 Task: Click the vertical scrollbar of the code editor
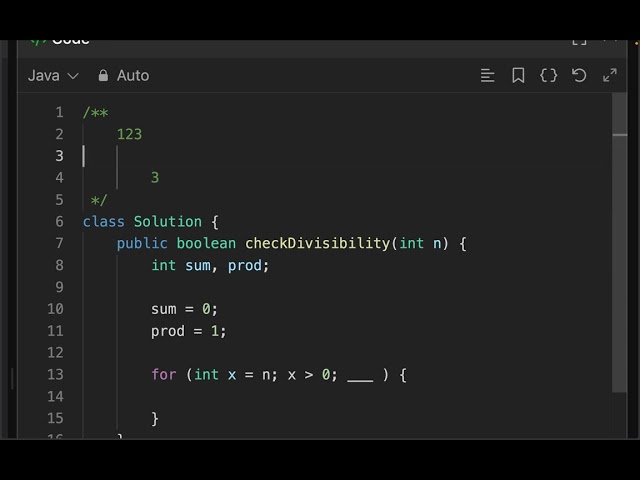(x=620, y=242)
